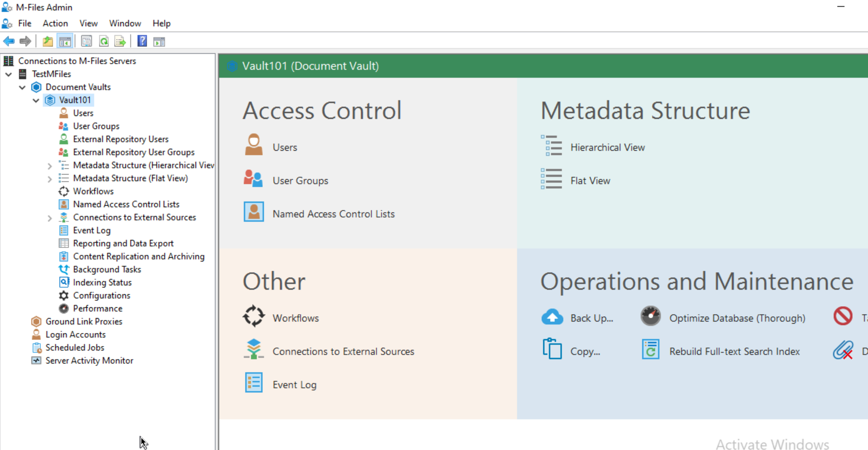Click the red prohibited circle icon

click(x=843, y=316)
